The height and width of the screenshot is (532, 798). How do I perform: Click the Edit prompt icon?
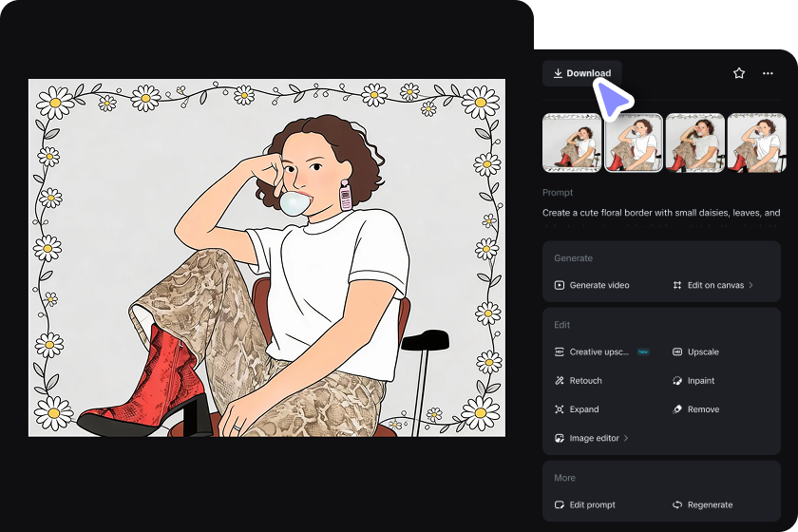560,505
